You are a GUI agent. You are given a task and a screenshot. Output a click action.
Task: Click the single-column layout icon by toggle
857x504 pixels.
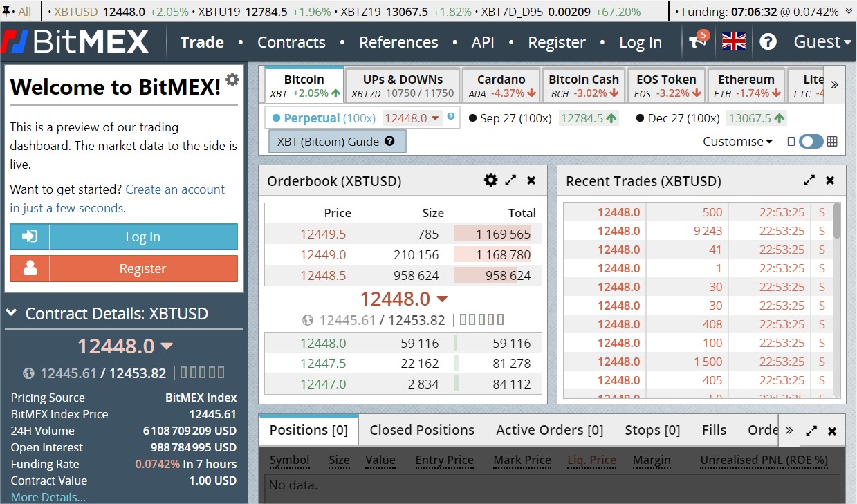coord(791,142)
